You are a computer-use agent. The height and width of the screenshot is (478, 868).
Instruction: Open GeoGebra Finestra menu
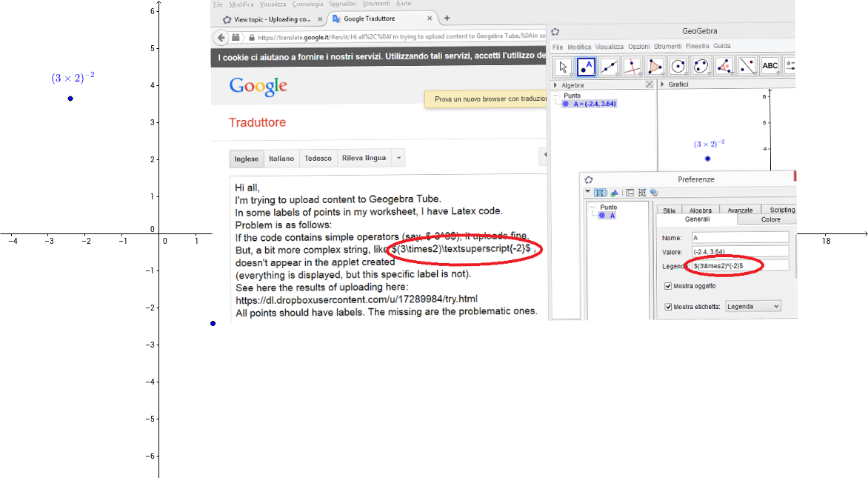click(x=697, y=46)
